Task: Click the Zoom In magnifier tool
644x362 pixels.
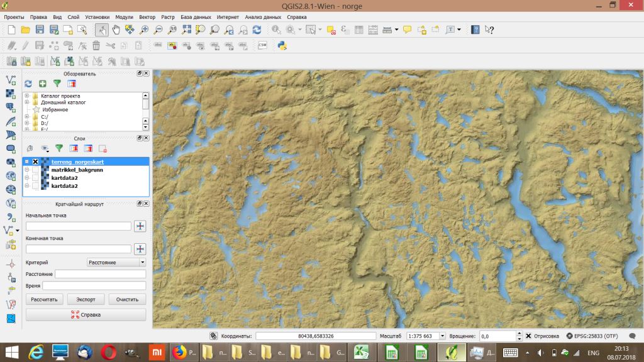Action: [145, 30]
